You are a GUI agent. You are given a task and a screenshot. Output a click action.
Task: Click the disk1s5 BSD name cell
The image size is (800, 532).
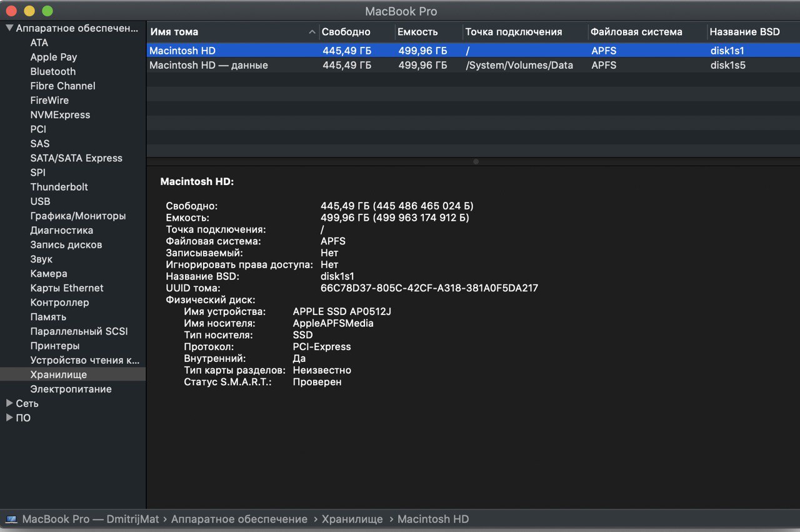[728, 65]
